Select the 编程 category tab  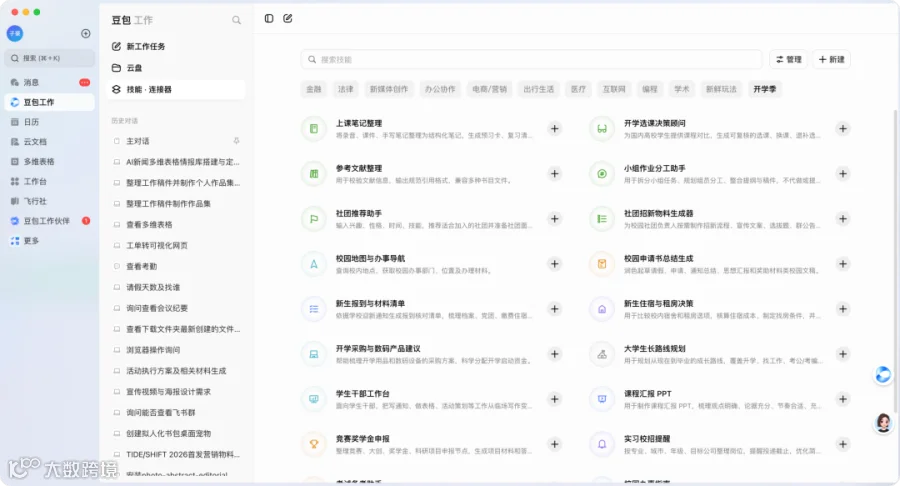tap(650, 89)
